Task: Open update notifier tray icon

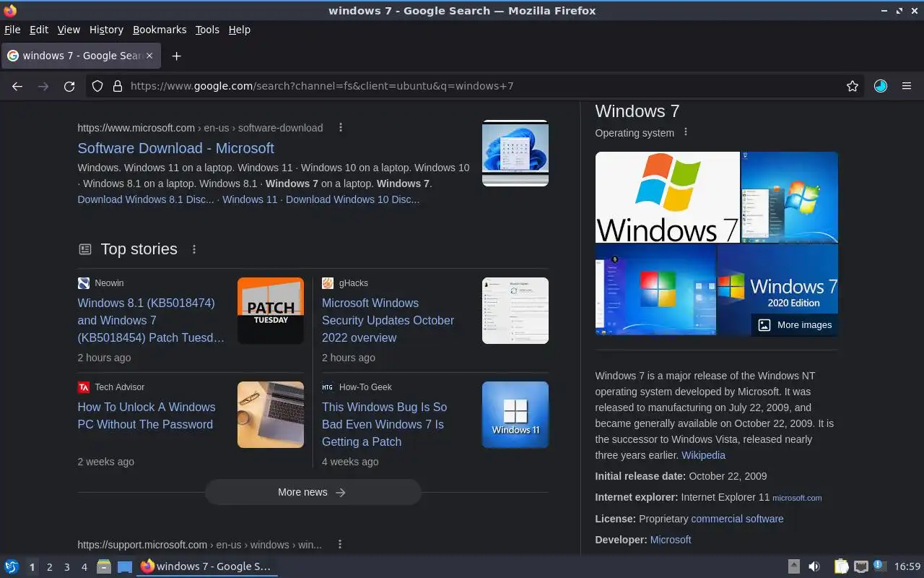Action: click(x=879, y=566)
